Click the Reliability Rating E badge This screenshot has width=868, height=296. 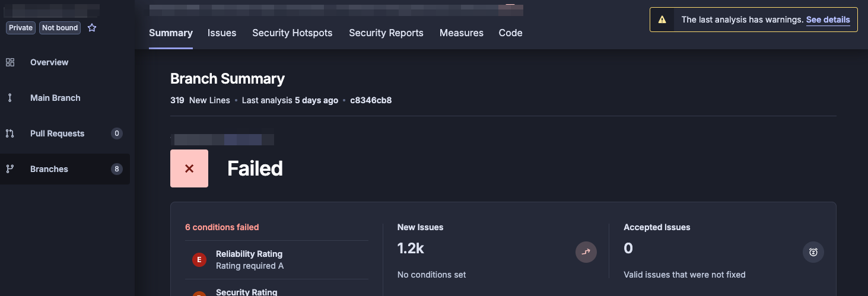click(199, 260)
